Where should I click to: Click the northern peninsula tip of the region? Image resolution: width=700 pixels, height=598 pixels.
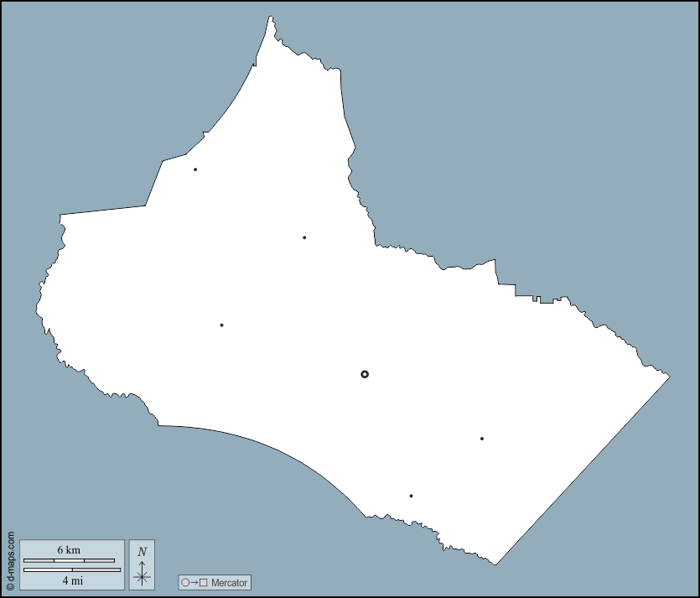(271, 18)
